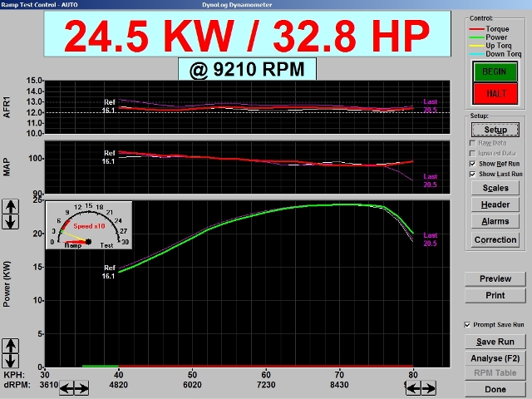This screenshot has width=532, height=399.
Task: Click the Print button
Action: point(495,296)
